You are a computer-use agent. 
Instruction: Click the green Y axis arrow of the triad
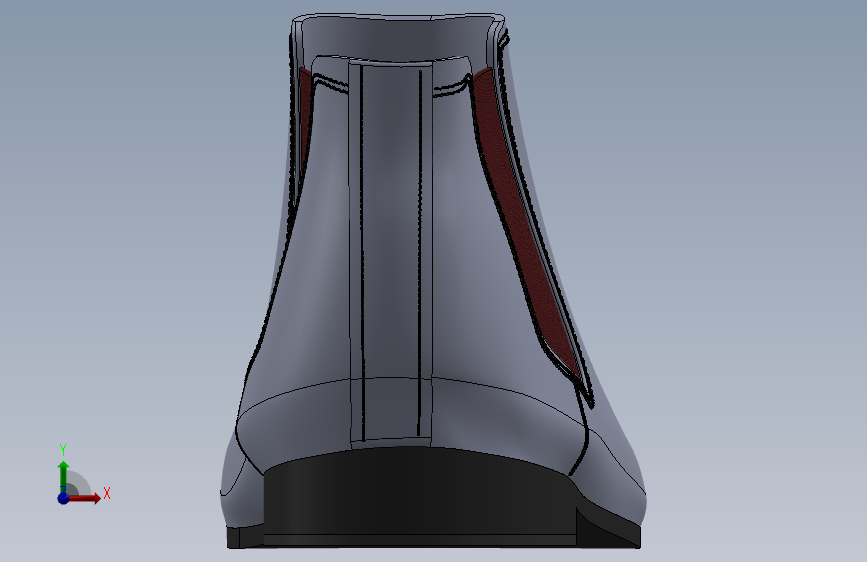tap(64, 476)
